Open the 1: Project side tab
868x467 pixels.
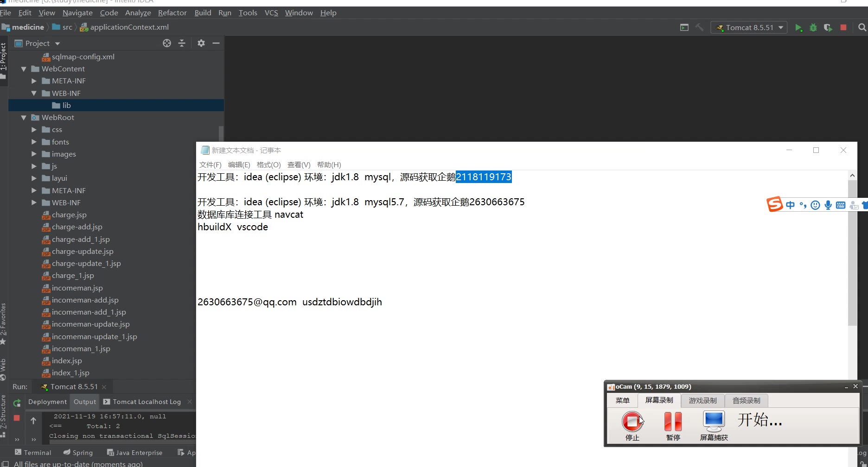(3, 60)
